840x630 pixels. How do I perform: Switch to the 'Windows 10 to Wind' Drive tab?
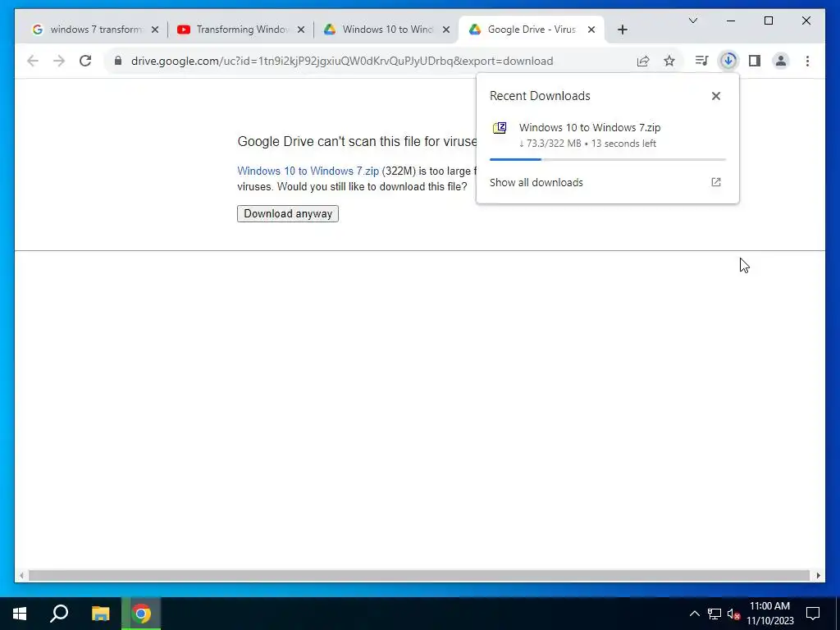tap(387, 30)
